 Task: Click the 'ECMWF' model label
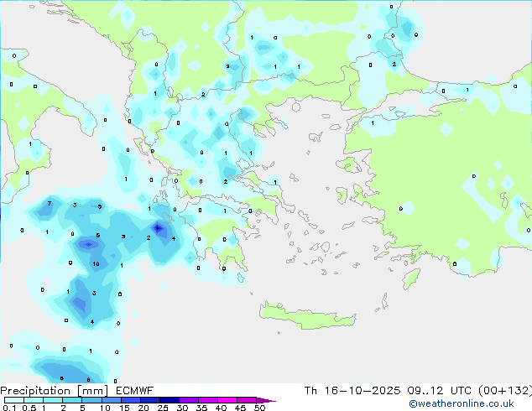[134, 391]
